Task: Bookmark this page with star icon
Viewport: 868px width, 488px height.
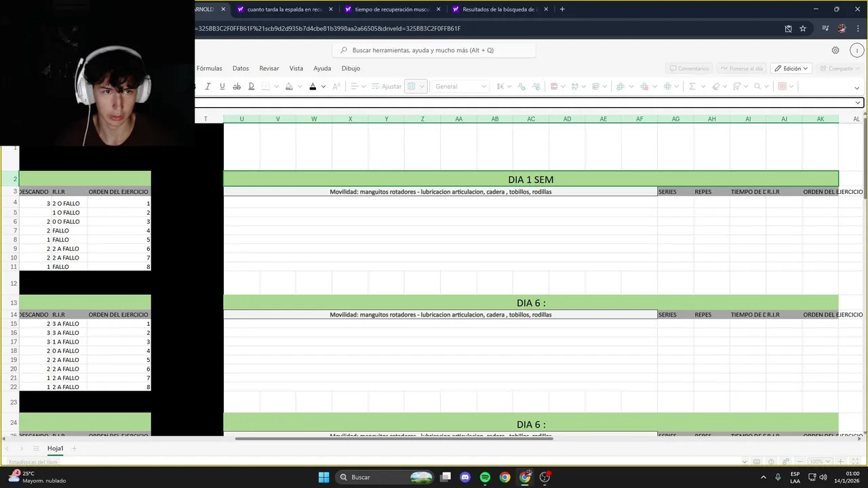Action: [x=803, y=28]
